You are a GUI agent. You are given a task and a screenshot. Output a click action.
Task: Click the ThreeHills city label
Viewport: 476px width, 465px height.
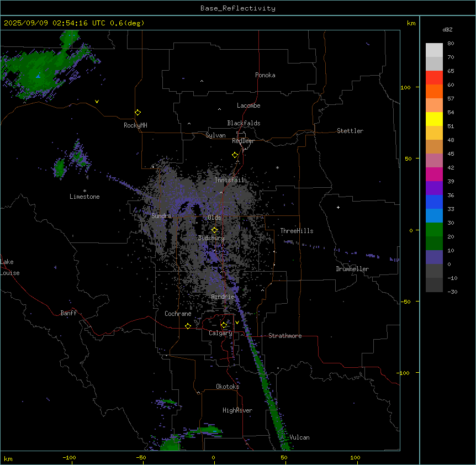pyautogui.click(x=297, y=231)
